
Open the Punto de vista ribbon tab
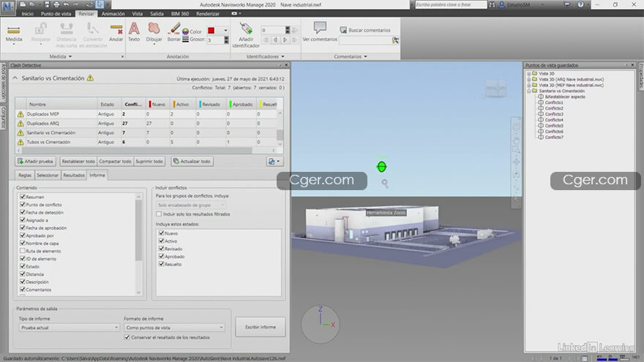(56, 14)
